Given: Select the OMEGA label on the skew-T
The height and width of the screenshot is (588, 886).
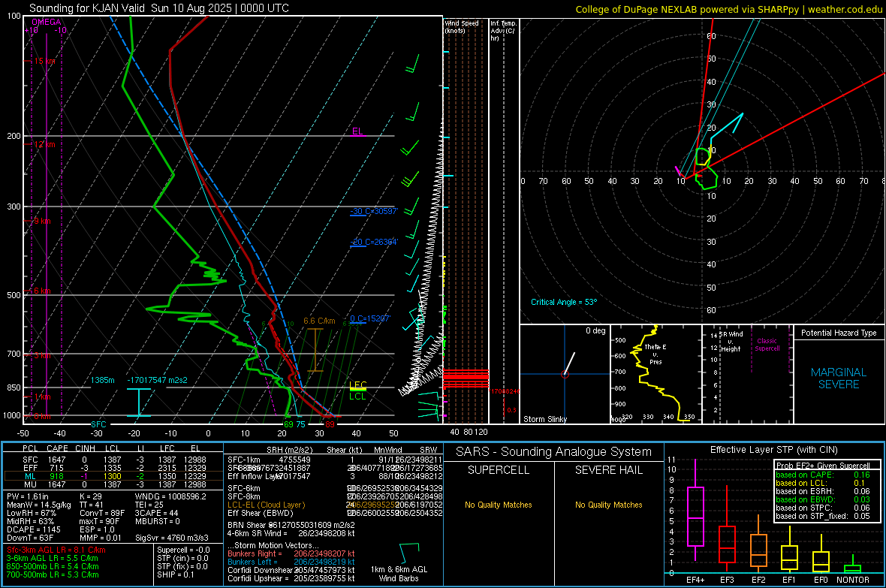Looking at the screenshot, I should 47,22.
